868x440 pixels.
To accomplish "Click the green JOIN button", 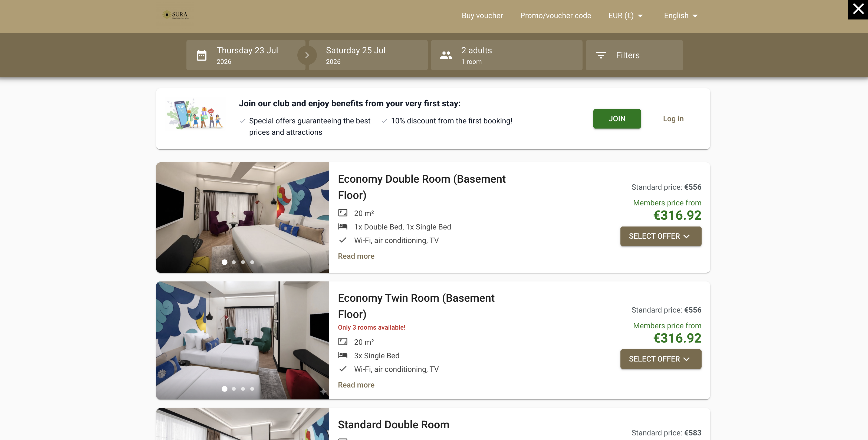I will pyautogui.click(x=617, y=119).
